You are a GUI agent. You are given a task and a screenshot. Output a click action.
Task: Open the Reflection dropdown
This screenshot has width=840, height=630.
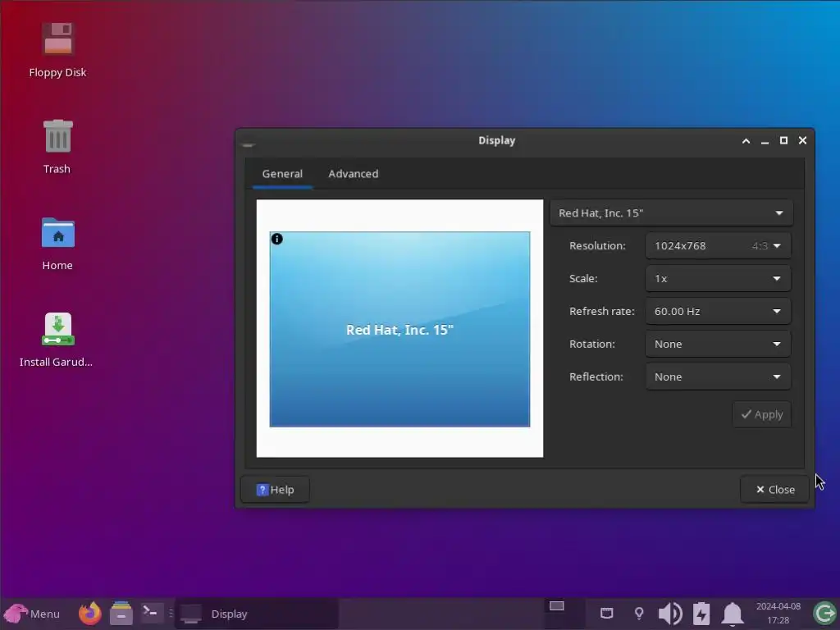718,377
